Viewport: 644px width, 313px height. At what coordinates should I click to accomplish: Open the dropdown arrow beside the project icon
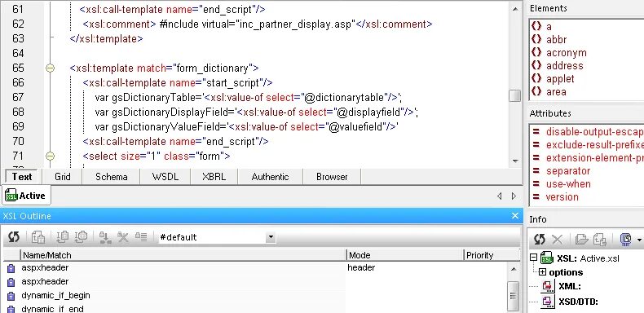click(x=639, y=240)
